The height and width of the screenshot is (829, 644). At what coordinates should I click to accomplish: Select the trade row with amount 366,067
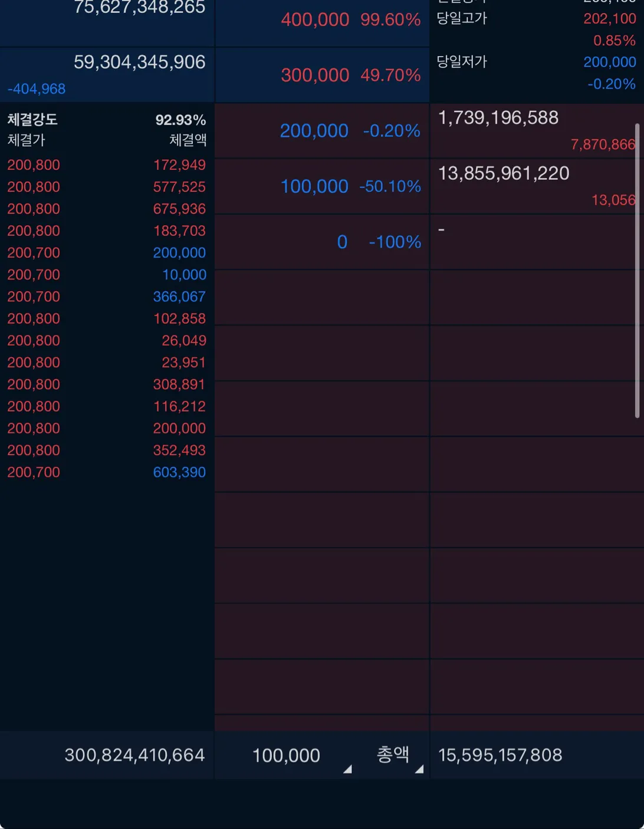(106, 297)
